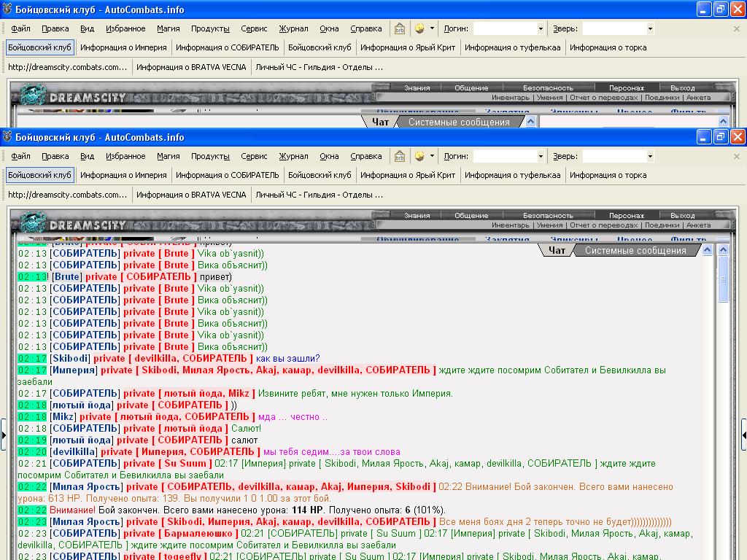Click the devilkilla nickname in the 02:20 message

pos(74,451)
